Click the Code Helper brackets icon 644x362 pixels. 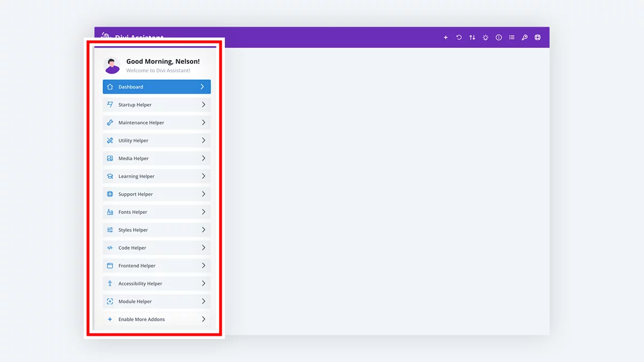click(110, 248)
